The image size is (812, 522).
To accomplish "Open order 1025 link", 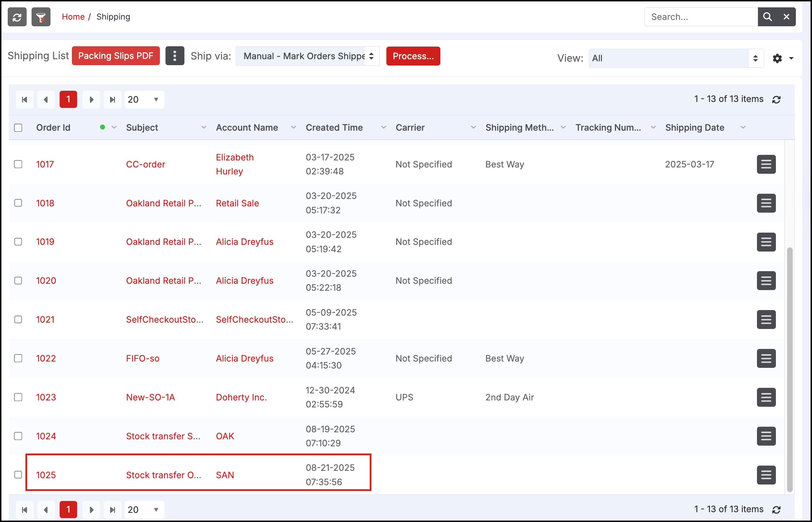I will (x=46, y=475).
